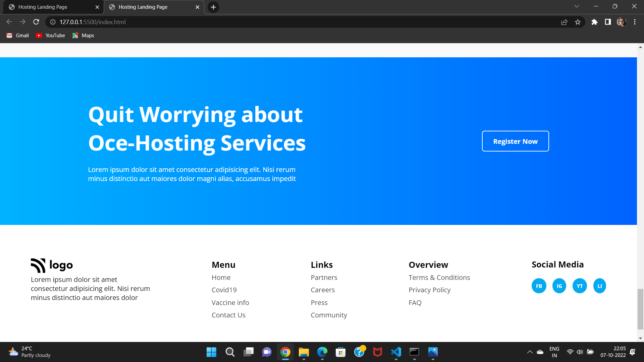Toggle the bookmark star for this page
Screen dimensions: 644x362
pyautogui.click(x=578, y=22)
